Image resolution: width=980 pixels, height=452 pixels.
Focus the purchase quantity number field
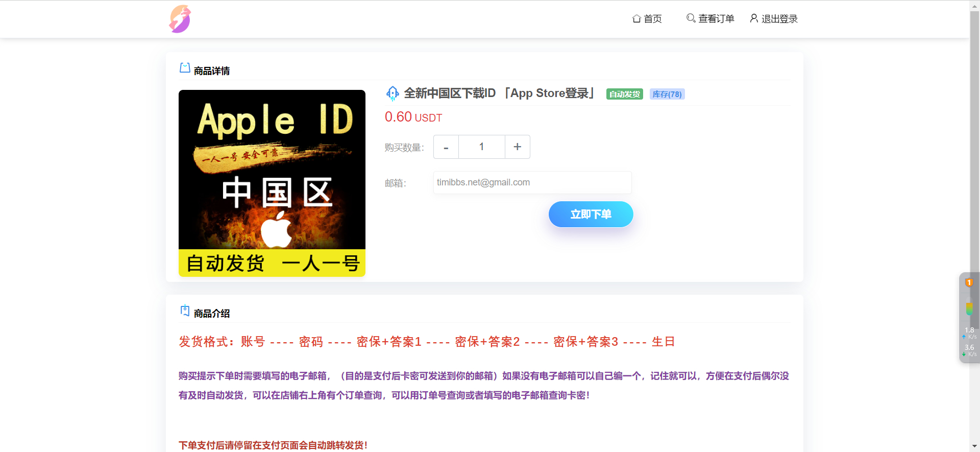481,147
